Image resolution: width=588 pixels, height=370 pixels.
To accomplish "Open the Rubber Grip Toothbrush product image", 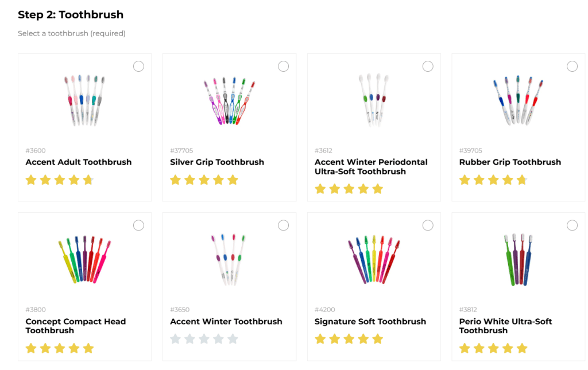I will point(518,100).
